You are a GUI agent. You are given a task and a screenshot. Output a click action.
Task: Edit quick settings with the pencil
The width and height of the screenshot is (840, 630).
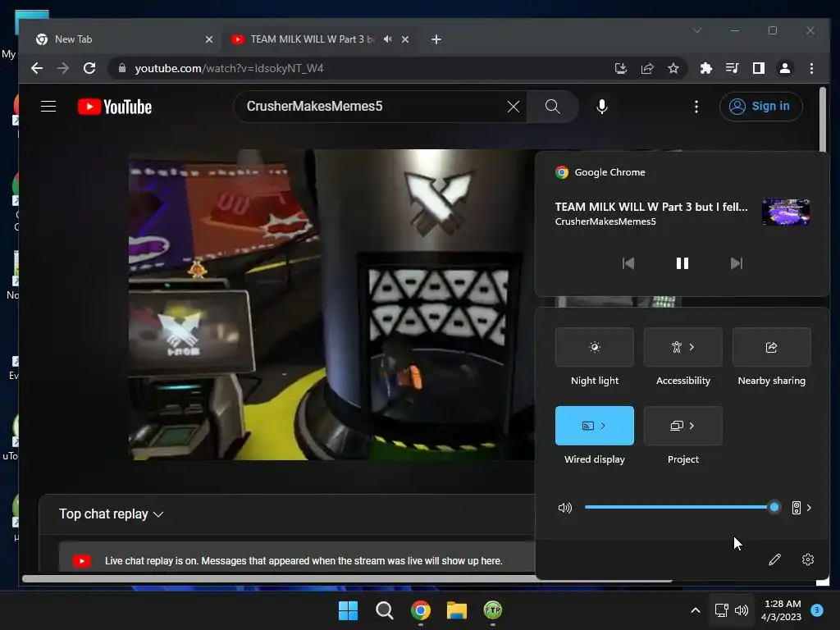tap(774, 559)
